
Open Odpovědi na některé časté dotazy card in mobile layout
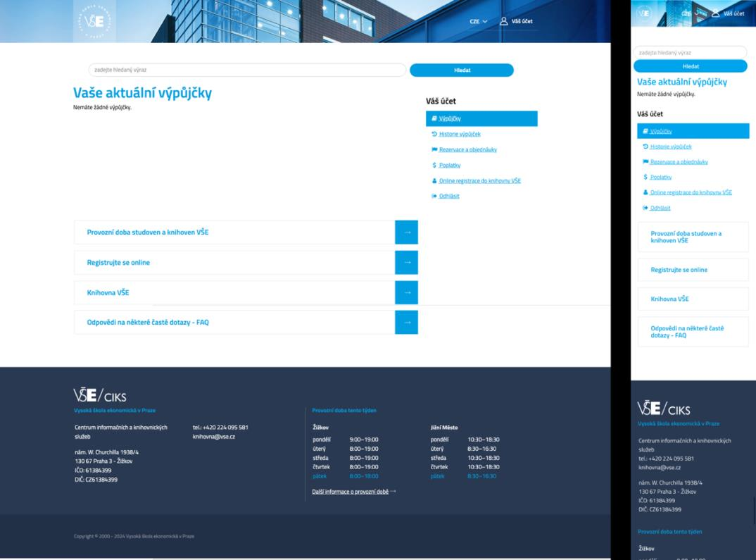(693, 331)
